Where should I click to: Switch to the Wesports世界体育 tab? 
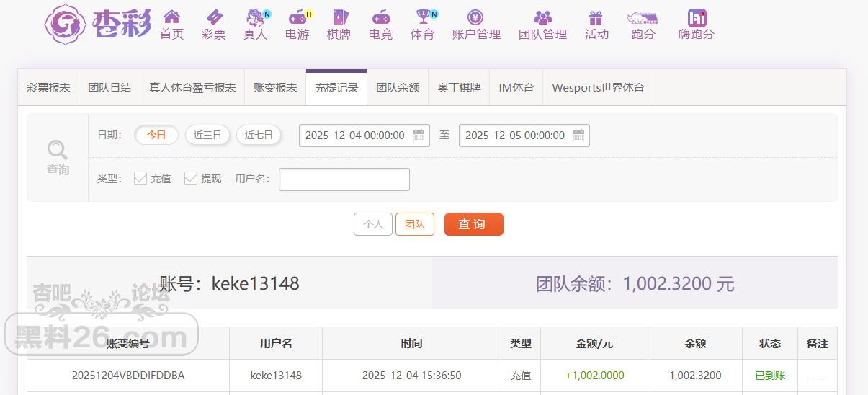click(x=598, y=87)
